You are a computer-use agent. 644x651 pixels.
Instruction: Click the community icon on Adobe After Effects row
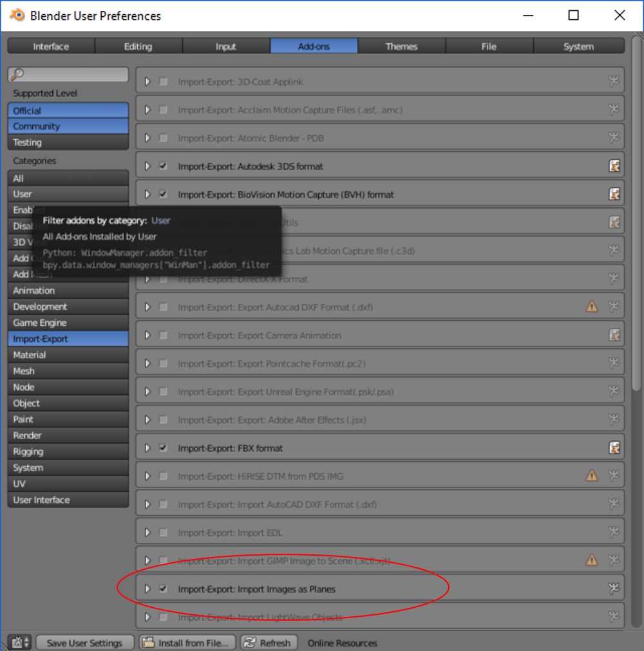(x=614, y=420)
